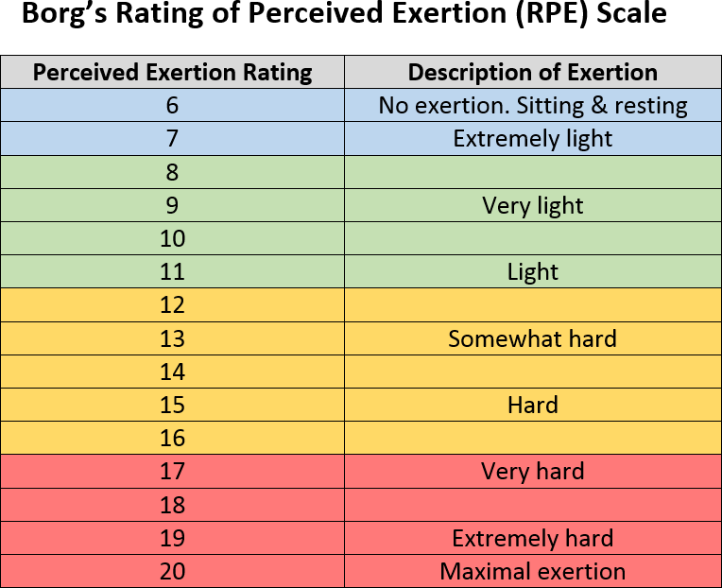The image size is (722, 588).
Task: Click the rating 14 cell
Action: pyautogui.click(x=172, y=372)
